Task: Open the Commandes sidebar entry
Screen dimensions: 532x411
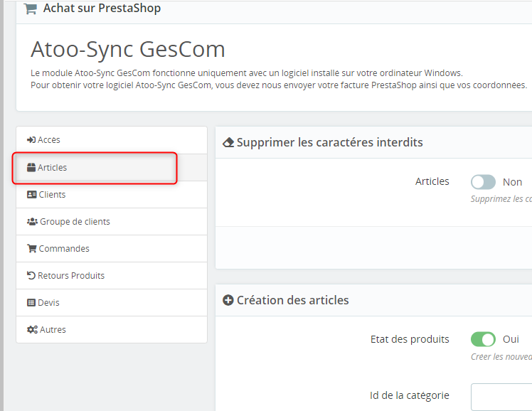Action: tap(112, 249)
